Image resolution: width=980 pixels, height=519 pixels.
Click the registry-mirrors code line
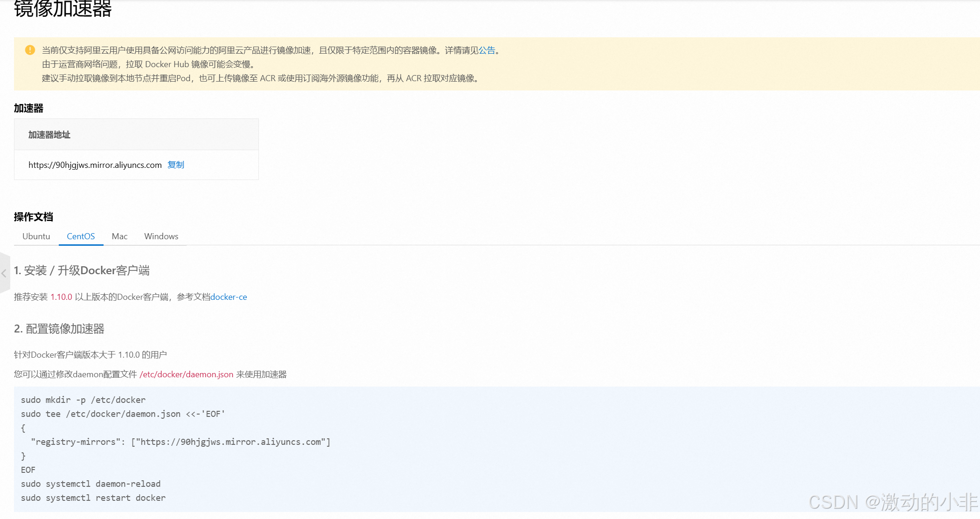pos(181,442)
